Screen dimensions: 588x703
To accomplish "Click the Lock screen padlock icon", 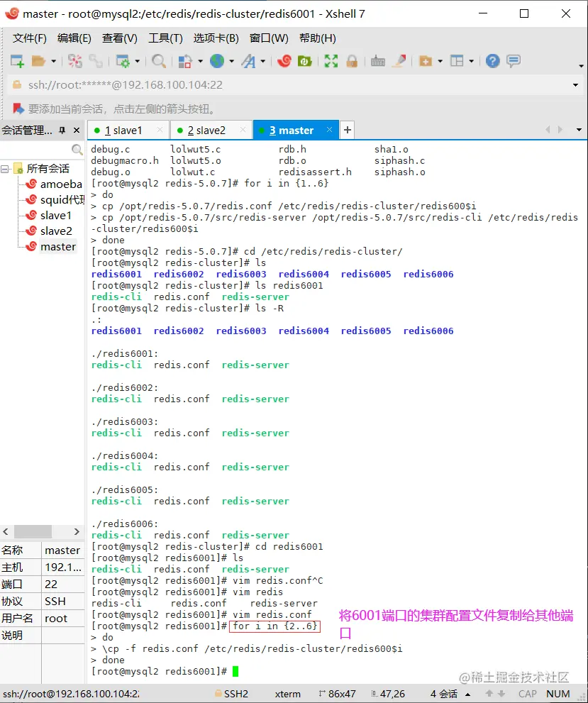I will 352,61.
